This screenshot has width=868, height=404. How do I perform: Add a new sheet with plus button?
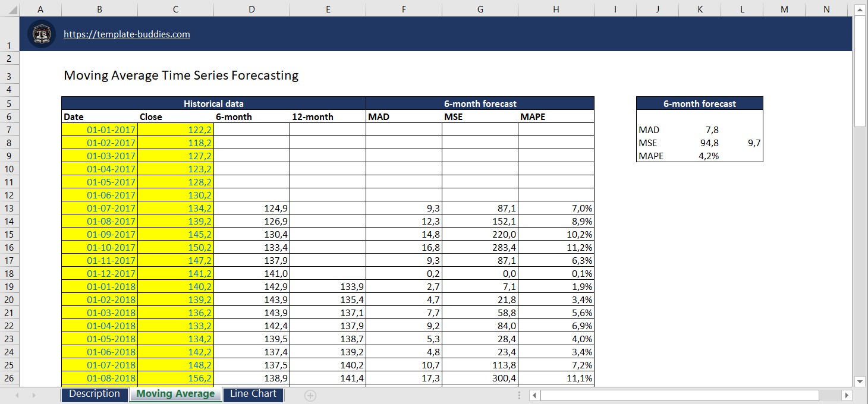click(x=310, y=395)
